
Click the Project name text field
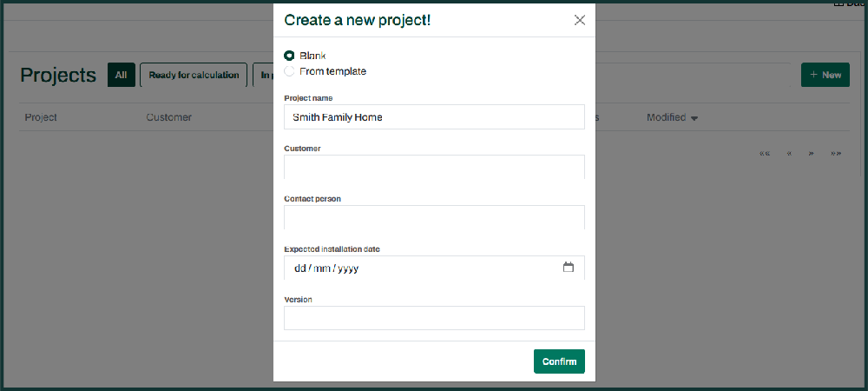[434, 117]
